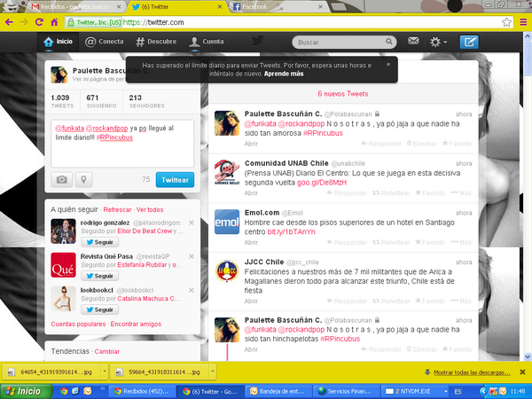Open the 64654_431919391614 jpg downloaded file

(x=51, y=372)
